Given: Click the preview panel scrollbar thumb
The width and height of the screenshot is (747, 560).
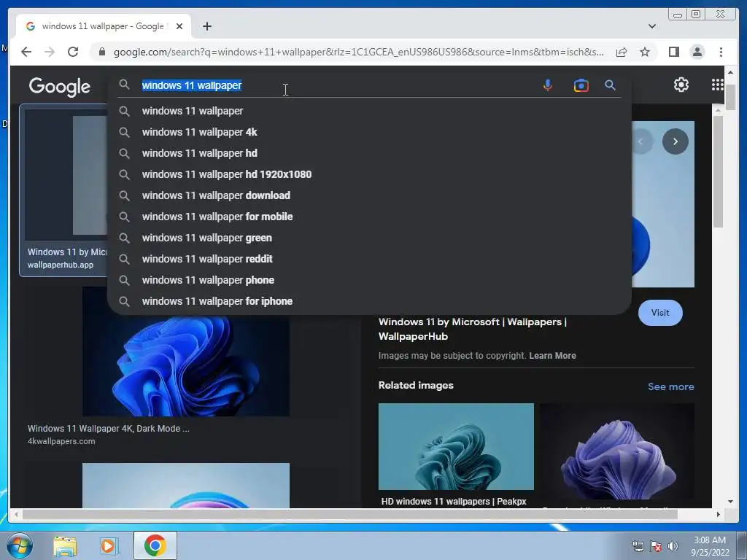Looking at the screenshot, I should point(718,171).
